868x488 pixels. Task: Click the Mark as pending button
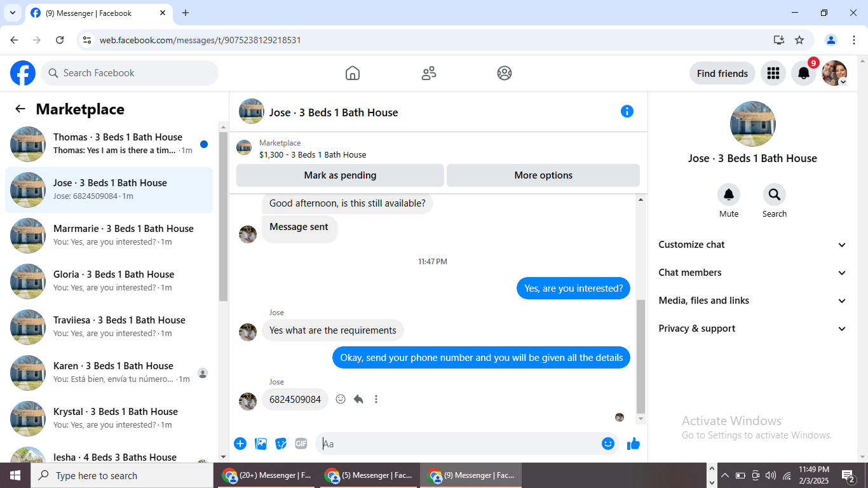340,175
